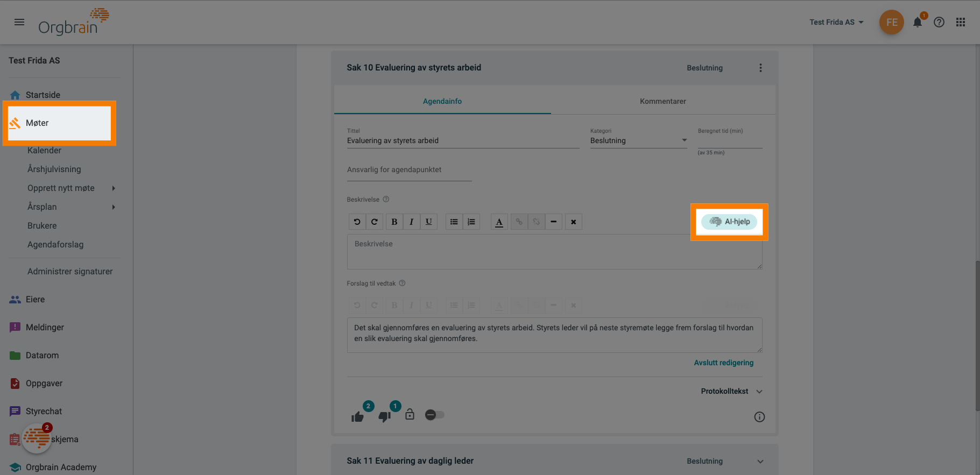Insert horizontal rule in Beskrivelse toolbar
Viewport: 980px width, 475px height.
[553, 222]
